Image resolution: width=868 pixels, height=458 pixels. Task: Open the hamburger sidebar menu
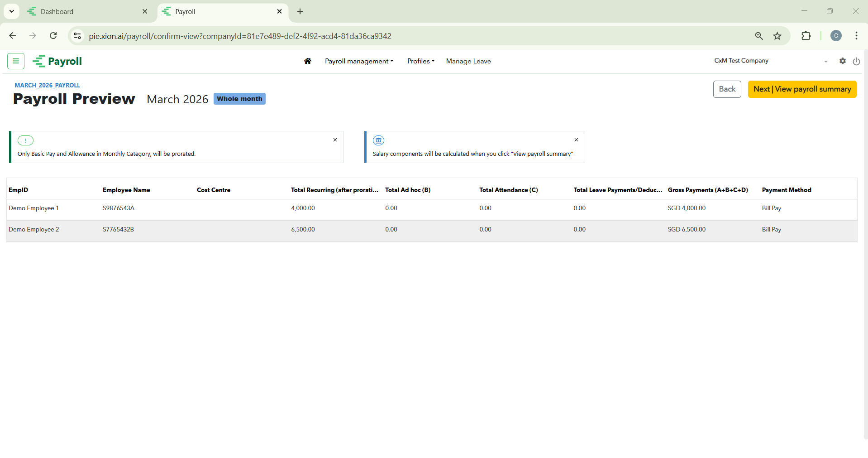[x=16, y=61]
